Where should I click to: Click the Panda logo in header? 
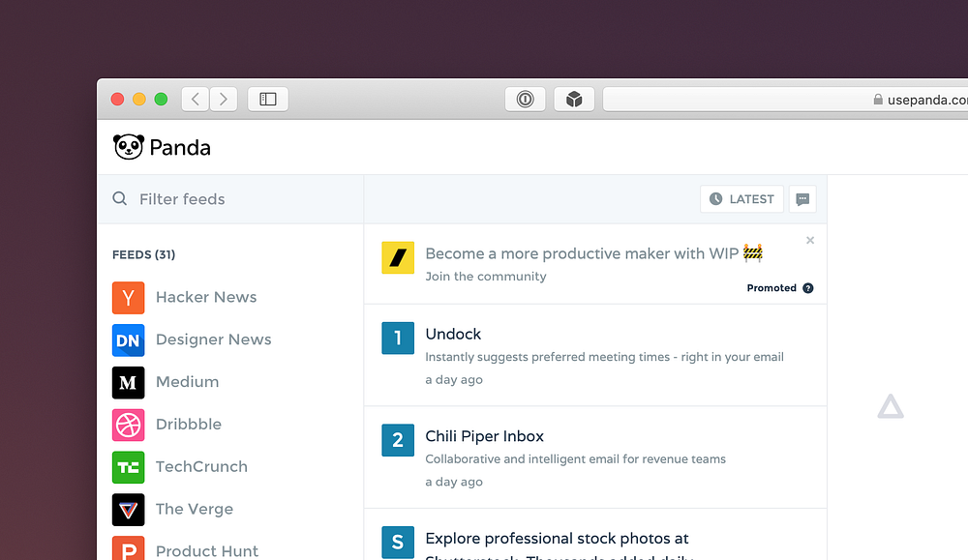[162, 147]
